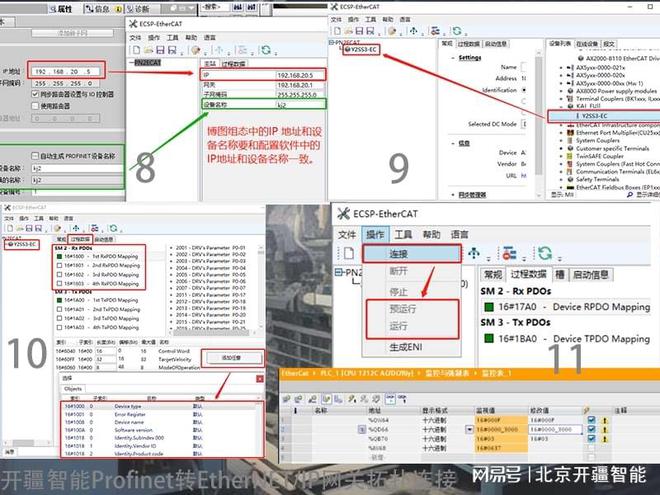This screenshot has height=495, width=660.
Task: Click the IP 地址 input field showing 192.168.20.5
Action: click(66, 72)
